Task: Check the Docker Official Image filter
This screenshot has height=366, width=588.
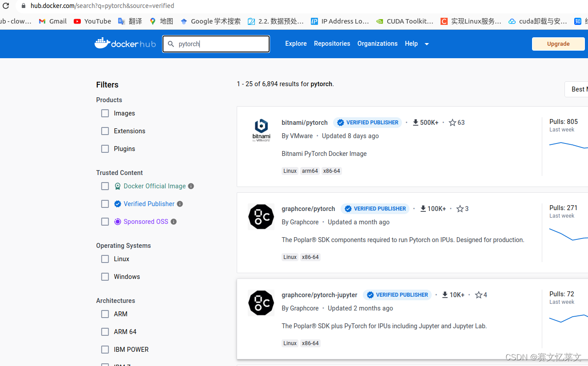Action: pos(105,186)
